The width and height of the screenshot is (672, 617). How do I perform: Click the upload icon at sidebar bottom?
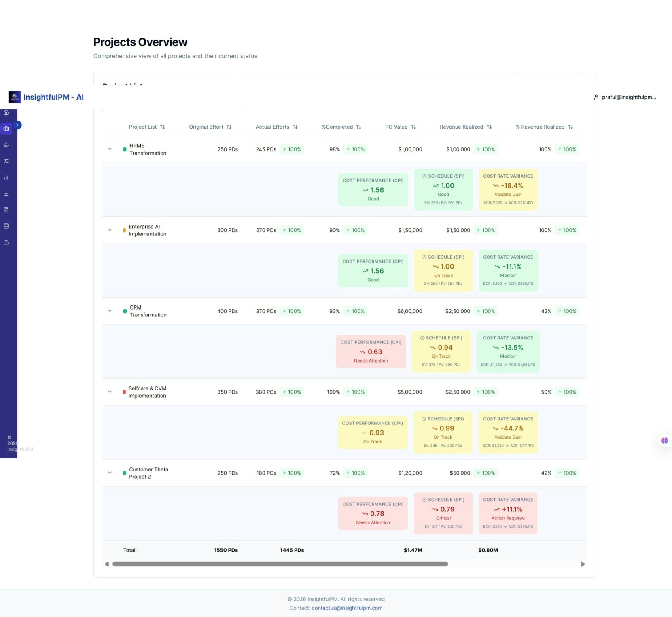pyautogui.click(x=6, y=242)
